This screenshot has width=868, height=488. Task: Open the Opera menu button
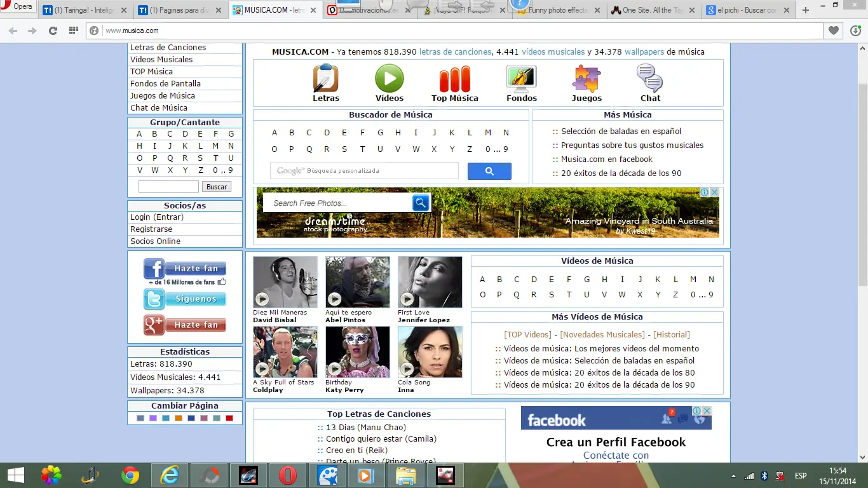coord(18,7)
